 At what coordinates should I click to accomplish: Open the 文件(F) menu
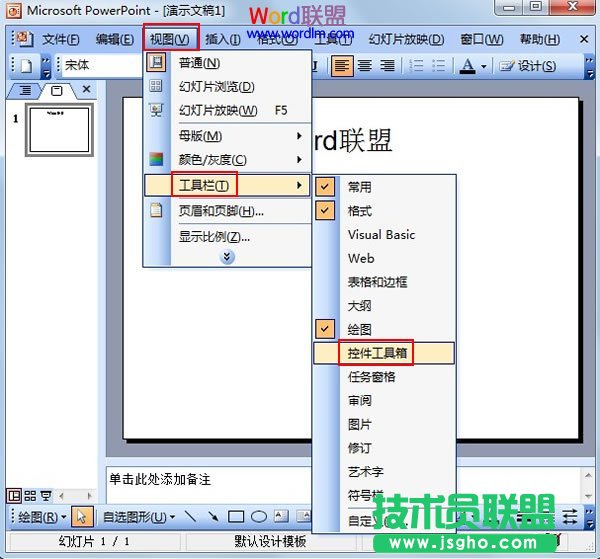[x=60, y=39]
